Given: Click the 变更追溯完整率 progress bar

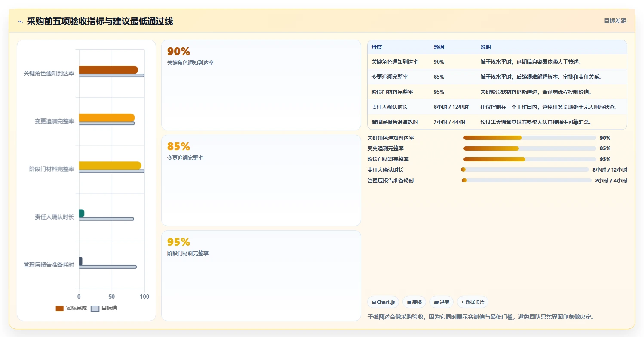Looking at the screenshot, I should point(530,148).
